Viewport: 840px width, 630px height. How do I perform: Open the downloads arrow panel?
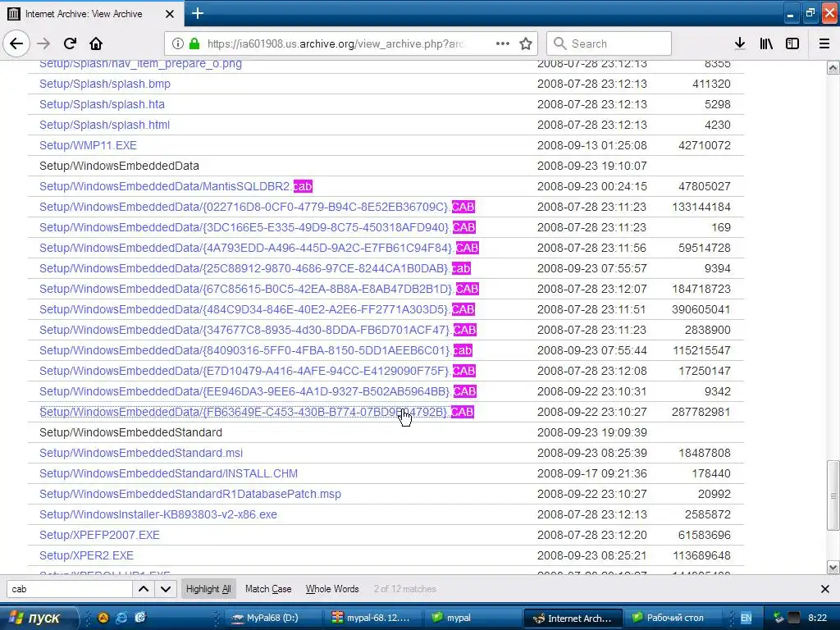click(x=740, y=43)
